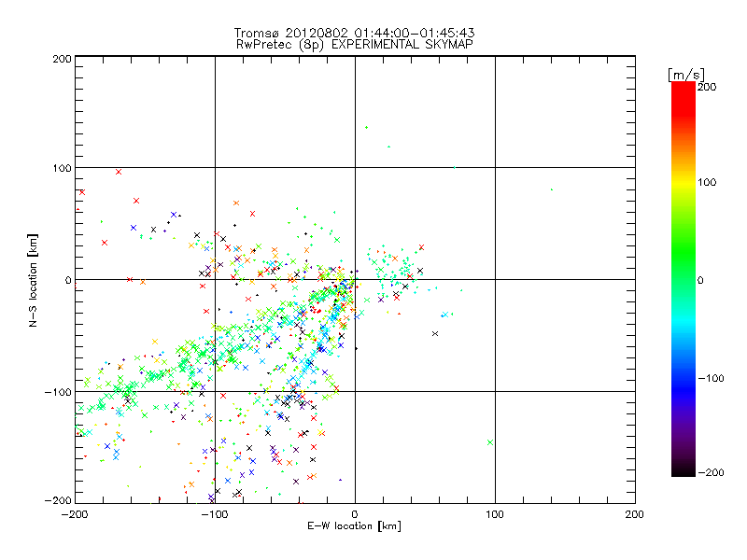Click the N-S axis tick label '0'

(68, 280)
